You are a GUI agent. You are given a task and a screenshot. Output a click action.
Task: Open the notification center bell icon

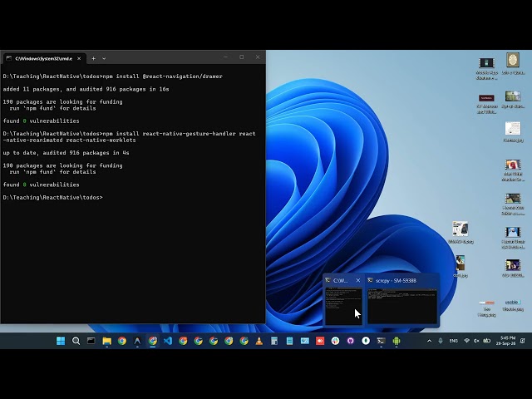point(523,341)
